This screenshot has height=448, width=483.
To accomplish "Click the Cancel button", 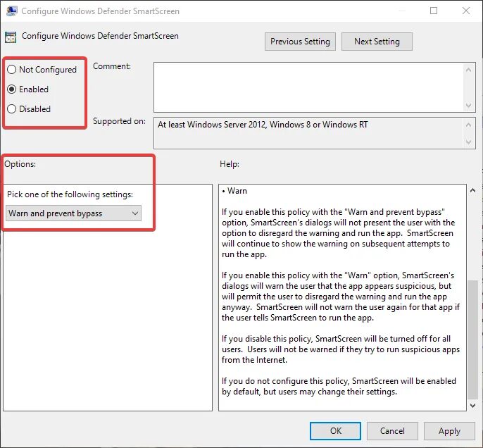I will point(392,431).
